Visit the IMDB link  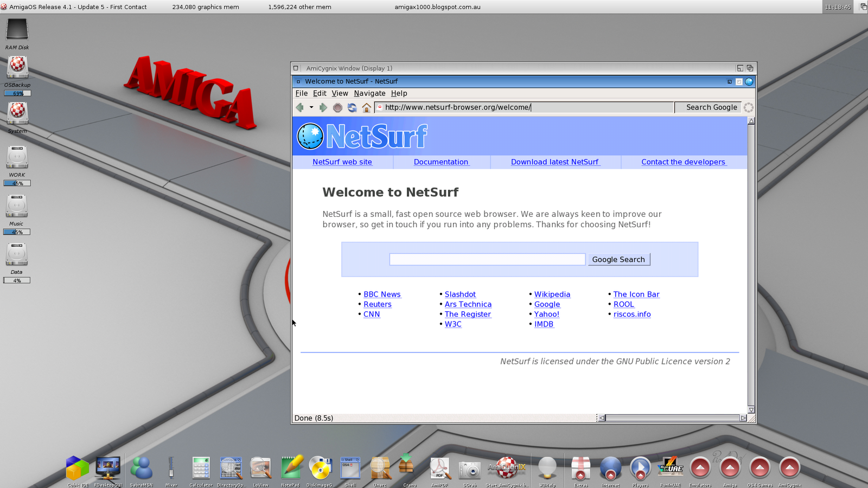click(544, 324)
